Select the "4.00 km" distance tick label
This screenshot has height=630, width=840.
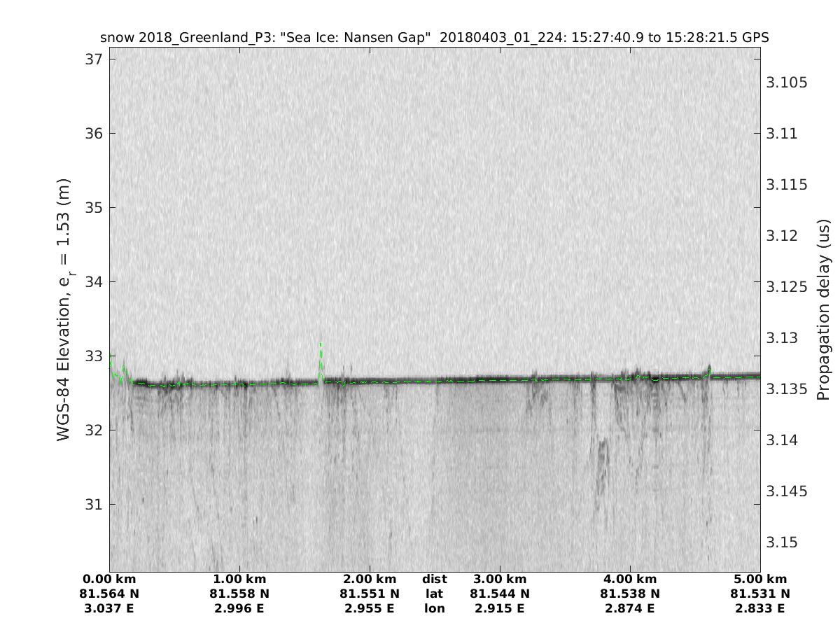(x=630, y=580)
